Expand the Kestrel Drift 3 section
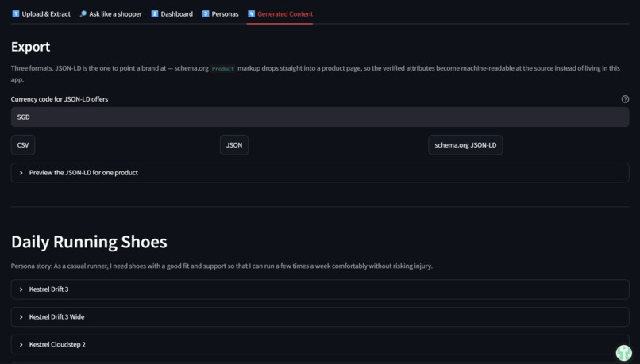 coord(320,289)
